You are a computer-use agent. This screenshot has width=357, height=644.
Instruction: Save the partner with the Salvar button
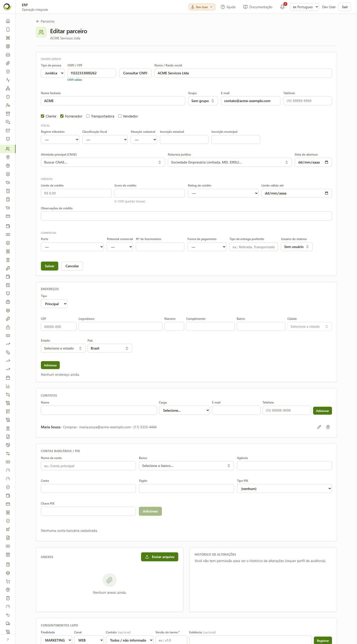pos(50,266)
